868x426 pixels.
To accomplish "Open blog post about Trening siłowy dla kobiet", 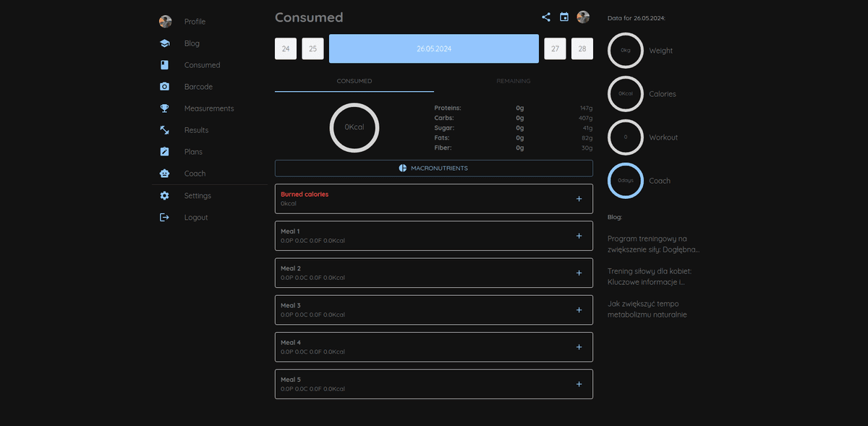I will pos(649,276).
